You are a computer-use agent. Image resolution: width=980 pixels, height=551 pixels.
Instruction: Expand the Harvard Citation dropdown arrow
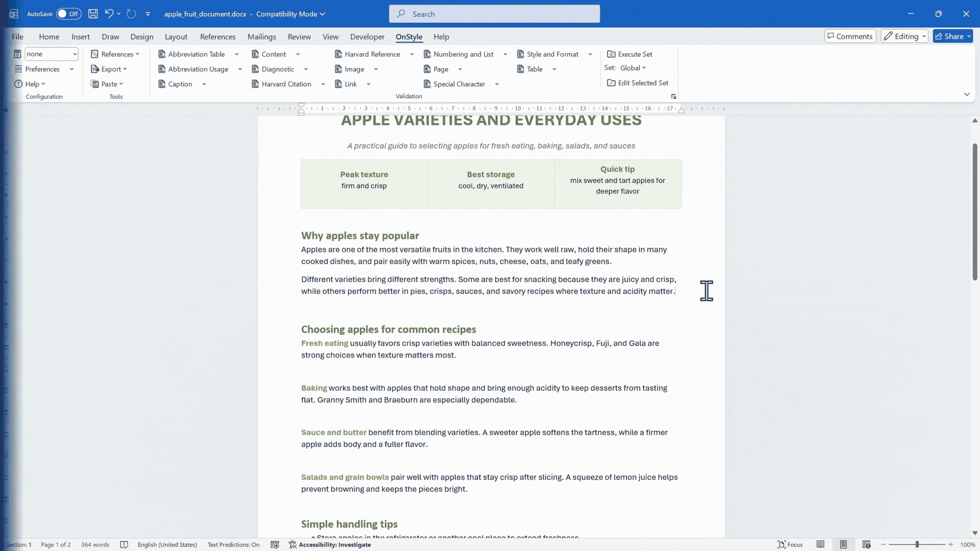point(323,84)
